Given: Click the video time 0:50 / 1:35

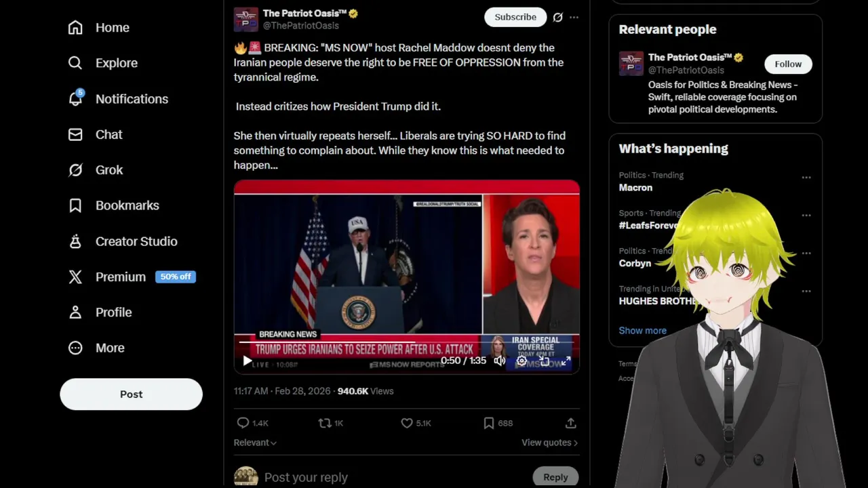Looking at the screenshot, I should pos(463,361).
